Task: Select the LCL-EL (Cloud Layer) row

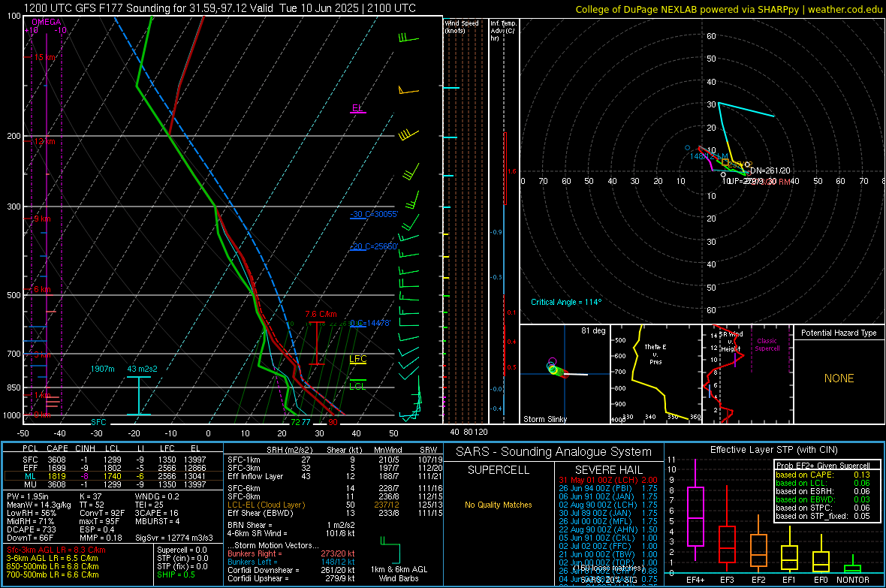Action: tap(335, 505)
